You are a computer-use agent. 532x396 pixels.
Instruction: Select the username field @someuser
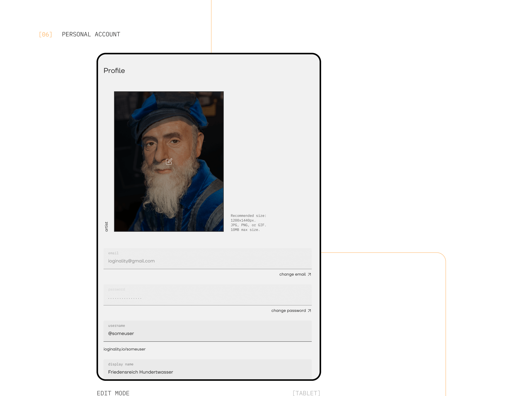[x=207, y=333]
